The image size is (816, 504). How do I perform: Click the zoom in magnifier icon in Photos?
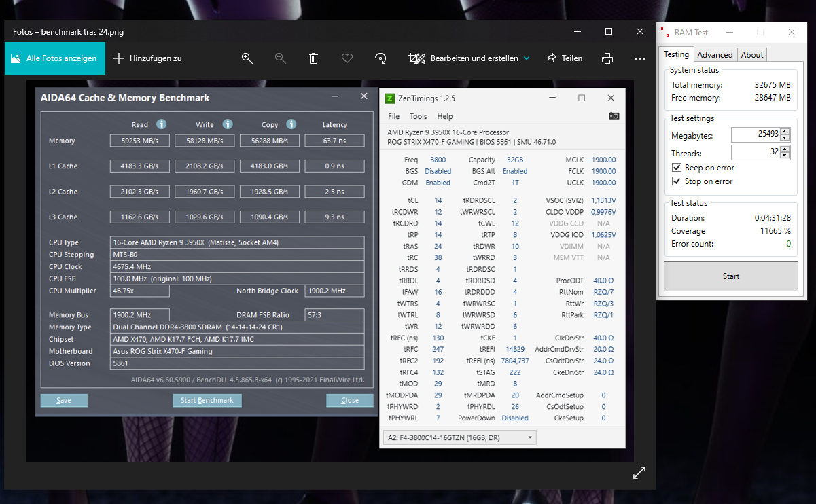point(247,58)
